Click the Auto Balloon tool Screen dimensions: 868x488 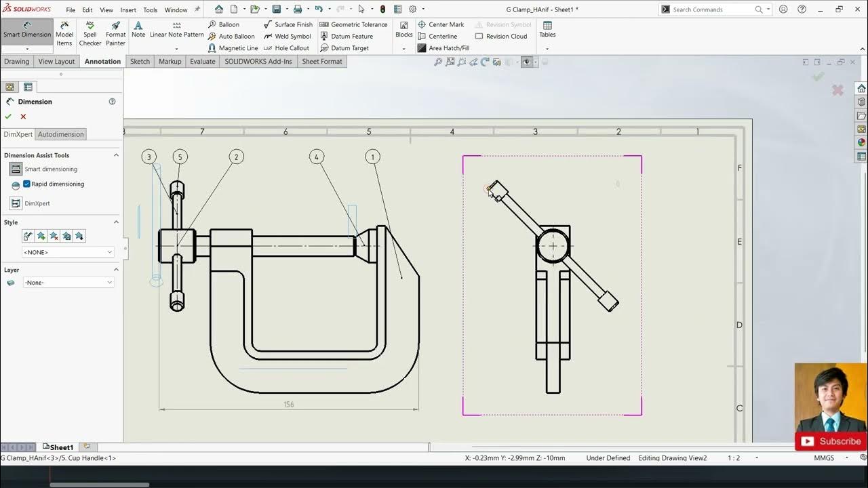click(x=231, y=37)
